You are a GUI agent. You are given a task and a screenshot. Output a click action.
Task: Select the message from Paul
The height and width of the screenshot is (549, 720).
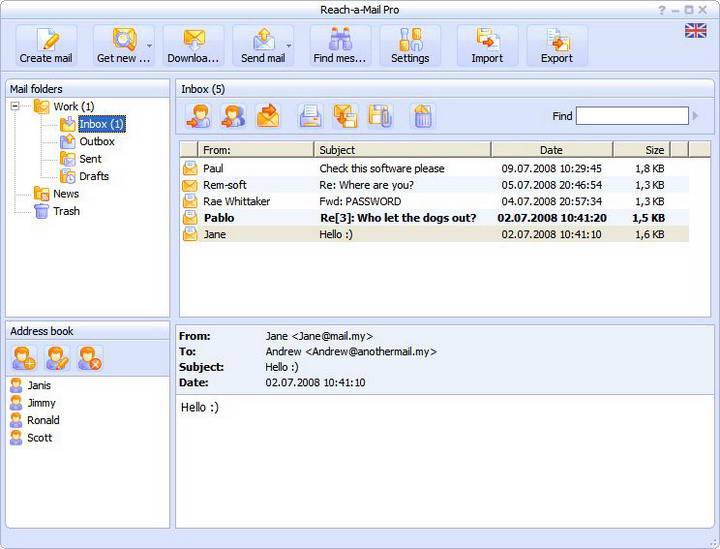(x=434, y=168)
